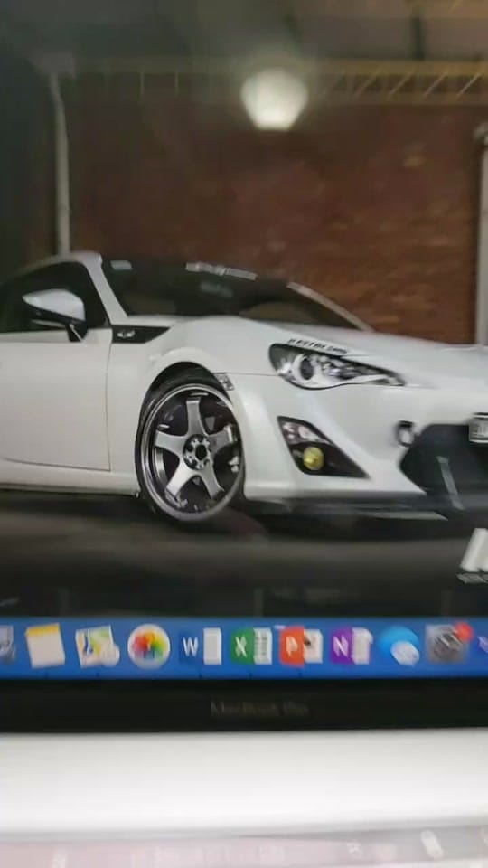488x868 pixels.
Task: Click the partially visible rightmost Dock icon
Action: pyautogui.click(x=483, y=644)
